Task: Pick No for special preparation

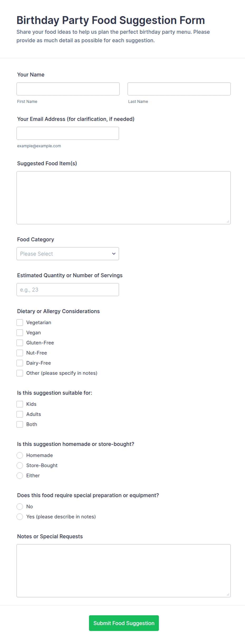Action: pyautogui.click(x=20, y=507)
